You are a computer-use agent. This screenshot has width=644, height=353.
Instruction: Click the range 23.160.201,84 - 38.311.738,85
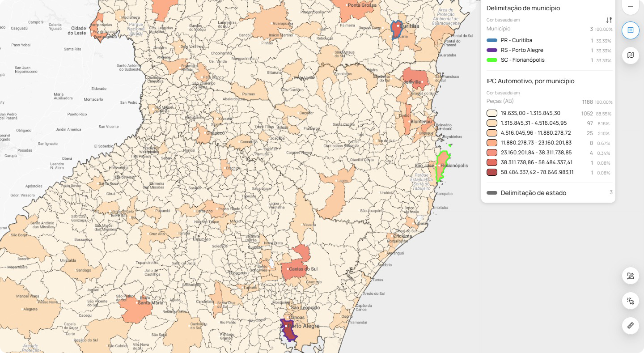click(536, 153)
